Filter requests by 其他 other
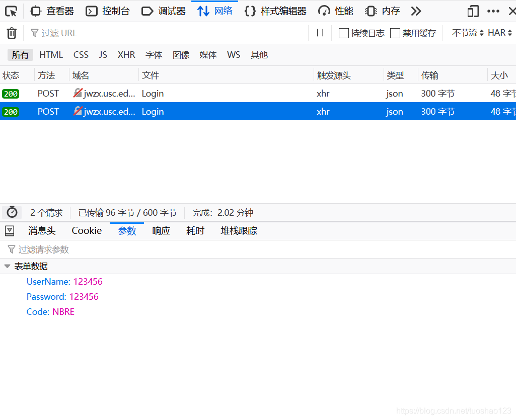 [259, 55]
